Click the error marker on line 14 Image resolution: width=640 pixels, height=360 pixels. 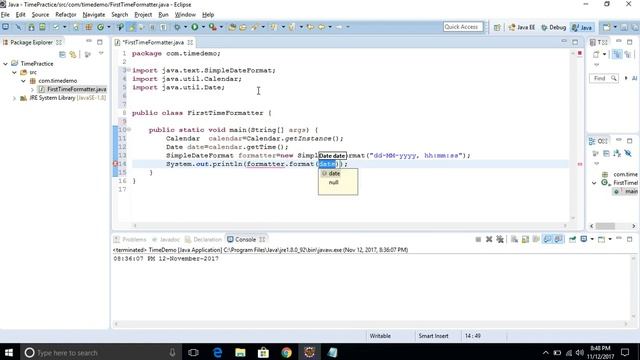(115, 164)
